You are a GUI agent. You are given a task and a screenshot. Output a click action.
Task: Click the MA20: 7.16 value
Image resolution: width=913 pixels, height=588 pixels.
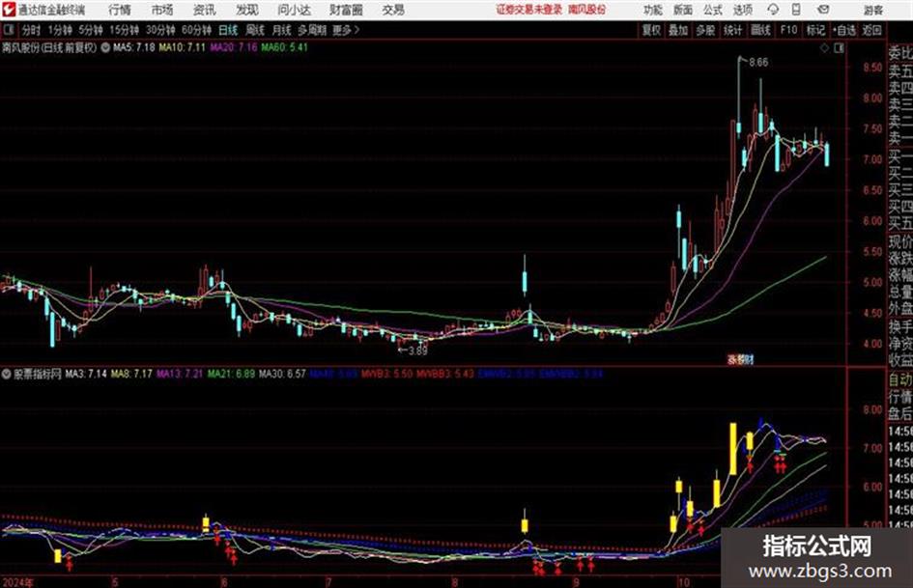(234, 47)
